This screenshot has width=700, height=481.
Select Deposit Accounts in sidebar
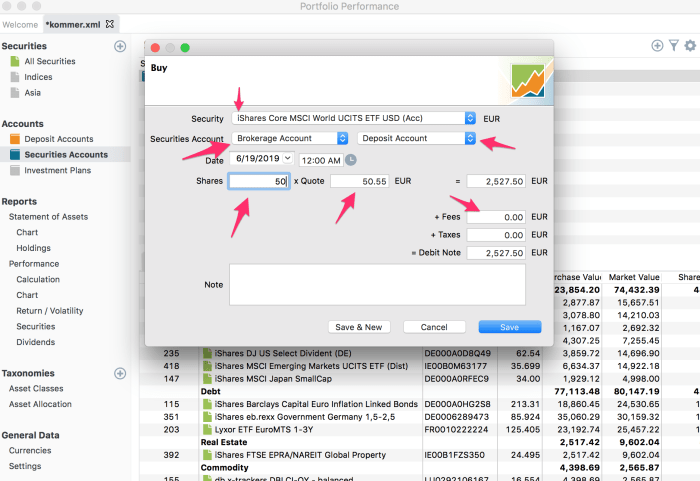[x=58, y=139]
